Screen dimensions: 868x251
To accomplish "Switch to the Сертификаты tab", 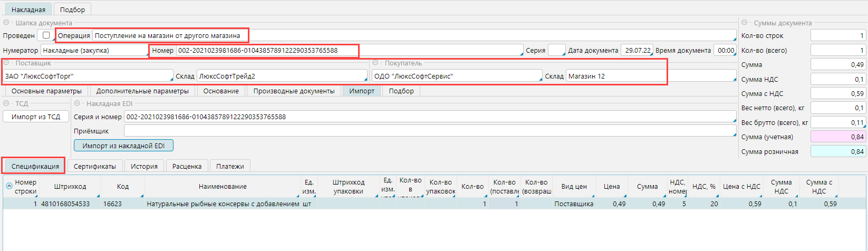I will click(95, 166).
